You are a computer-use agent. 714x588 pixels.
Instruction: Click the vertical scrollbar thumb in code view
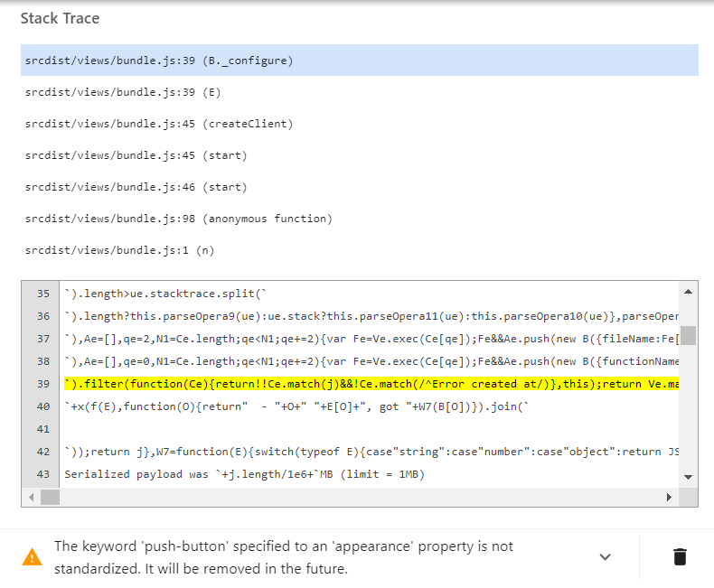688,336
